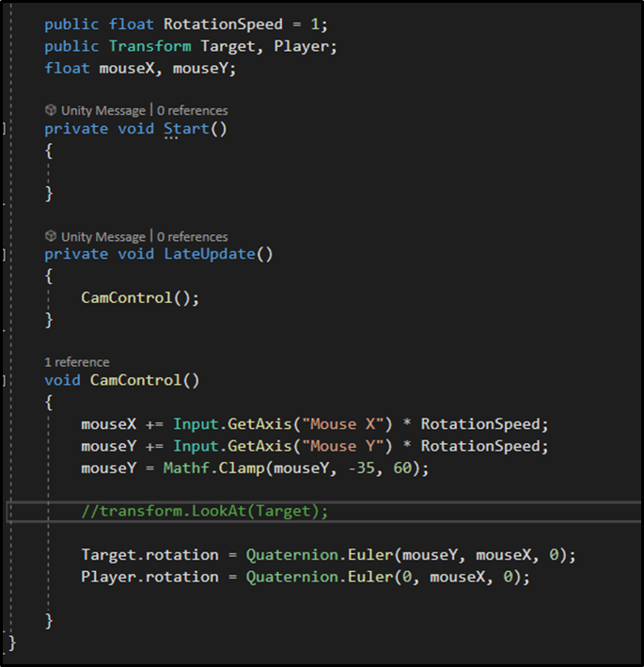Click the 60 clamp maximum value
Image resolution: width=644 pixels, height=667 pixels.
402,468
